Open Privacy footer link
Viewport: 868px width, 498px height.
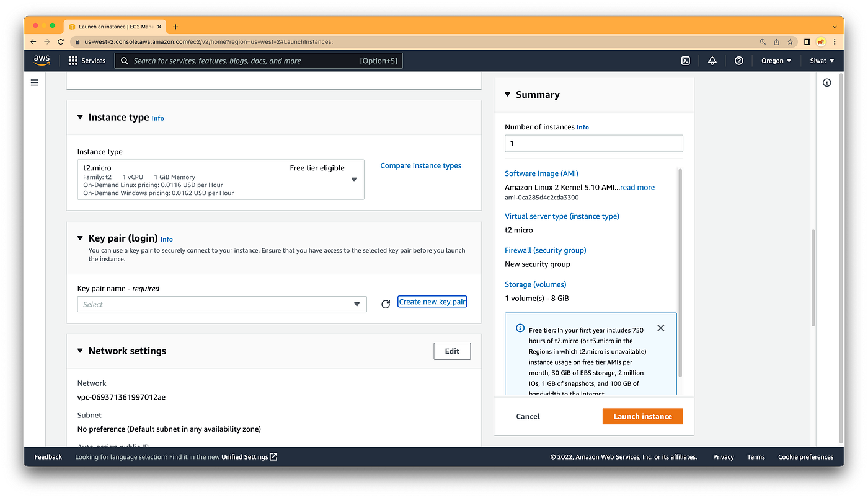(723, 457)
